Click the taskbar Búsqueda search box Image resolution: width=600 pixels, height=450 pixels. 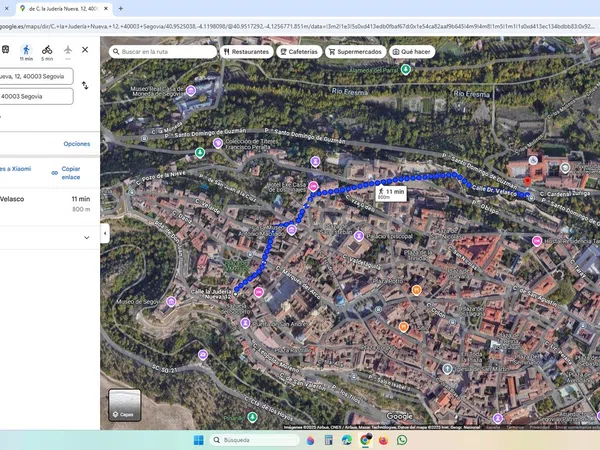click(x=254, y=440)
